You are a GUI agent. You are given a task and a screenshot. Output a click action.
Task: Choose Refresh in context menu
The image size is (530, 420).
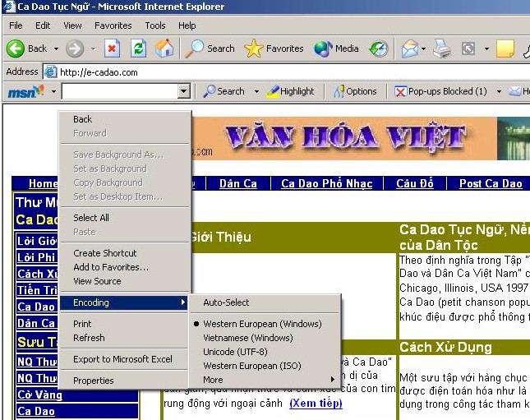tap(124, 338)
